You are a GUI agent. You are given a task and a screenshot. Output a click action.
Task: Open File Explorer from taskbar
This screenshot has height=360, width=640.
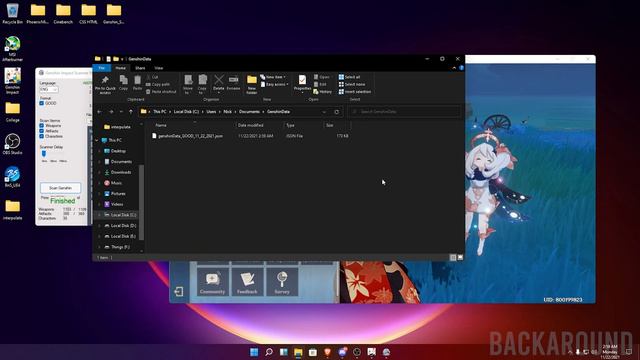tap(298, 352)
